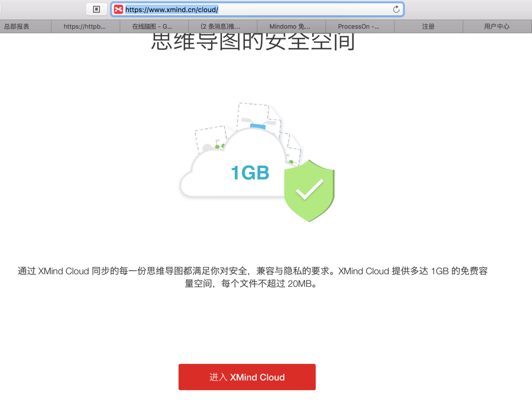532x400 pixels.
Task: Open the 注册 tab
Action: 428,26
